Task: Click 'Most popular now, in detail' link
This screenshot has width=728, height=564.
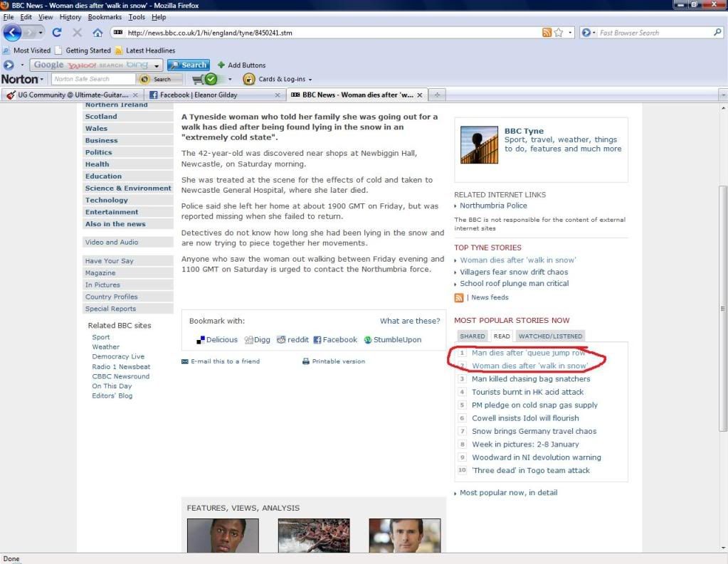Action: coord(508,493)
